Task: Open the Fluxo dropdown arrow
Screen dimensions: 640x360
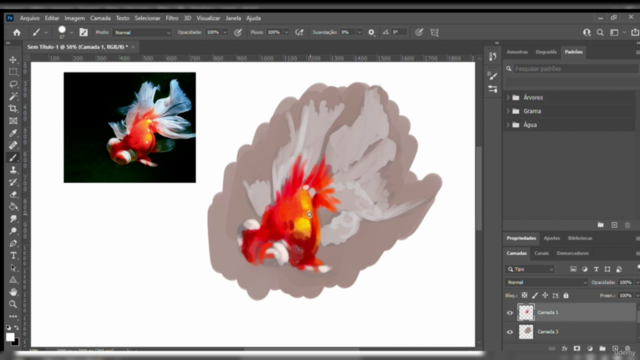Action: (x=286, y=32)
